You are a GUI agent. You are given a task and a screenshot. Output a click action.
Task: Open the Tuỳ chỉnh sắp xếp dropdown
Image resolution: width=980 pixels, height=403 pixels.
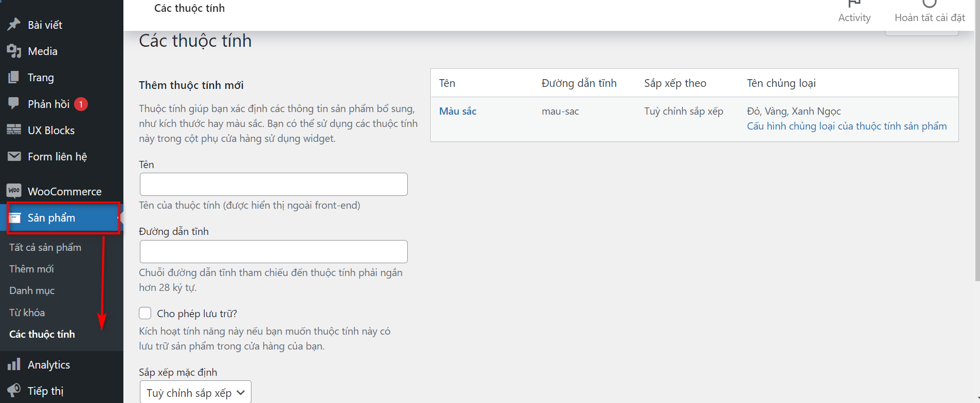point(195,393)
